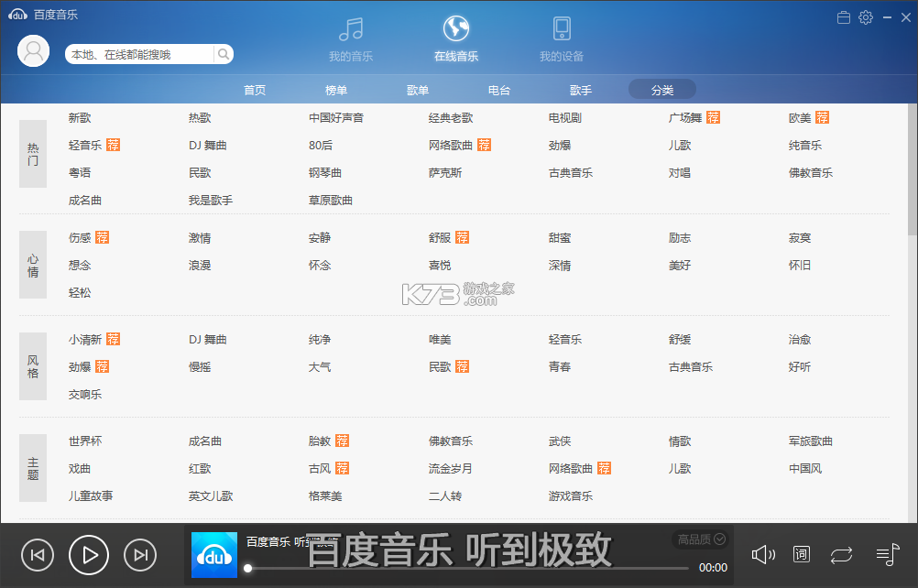Open 草原歌曲 category
The width and height of the screenshot is (918, 588).
coord(331,200)
